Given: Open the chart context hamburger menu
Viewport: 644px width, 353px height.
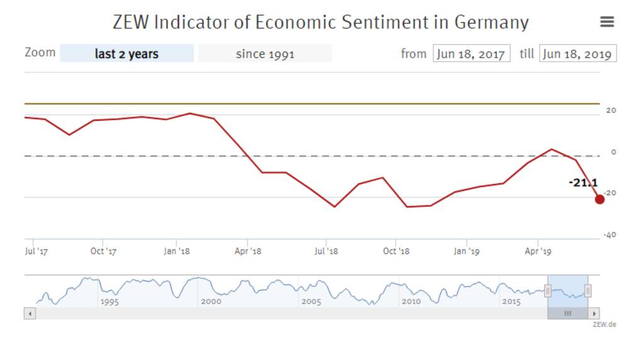Looking at the screenshot, I should click(x=607, y=22).
